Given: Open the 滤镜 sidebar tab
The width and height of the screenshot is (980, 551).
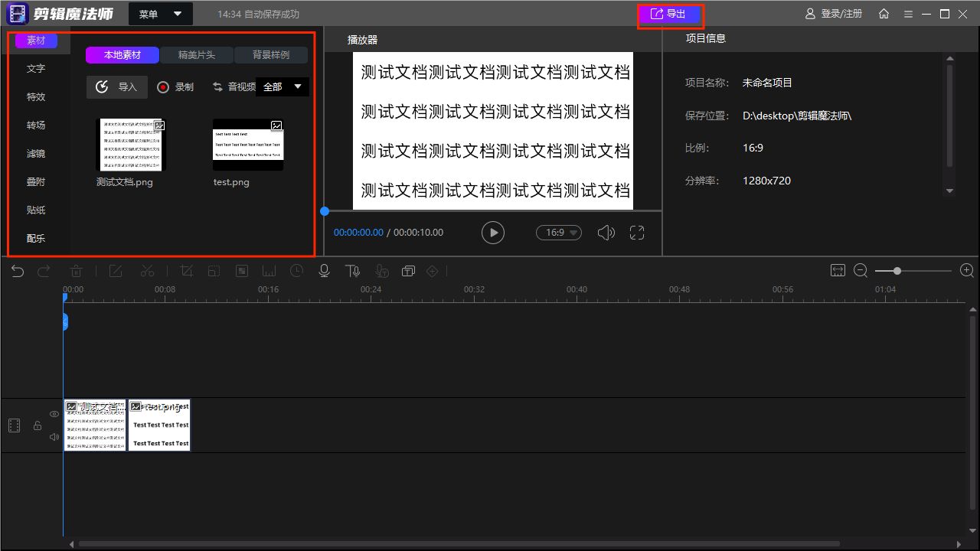Looking at the screenshot, I should [36, 154].
